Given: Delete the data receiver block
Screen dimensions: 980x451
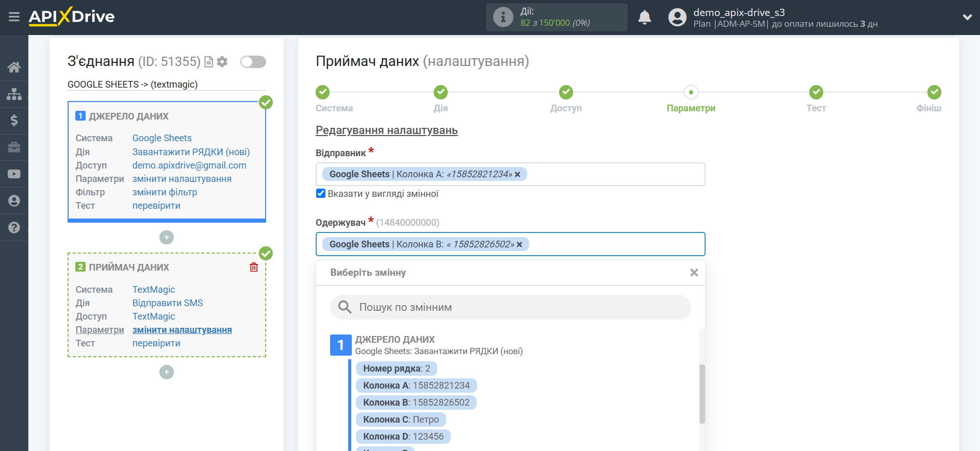Looking at the screenshot, I should pos(254,267).
